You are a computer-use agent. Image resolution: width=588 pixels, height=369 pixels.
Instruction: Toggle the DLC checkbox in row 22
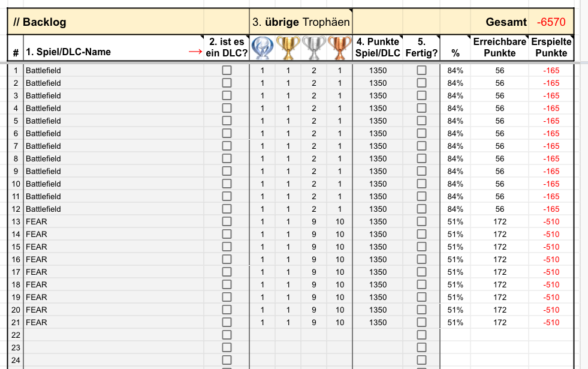point(227,335)
